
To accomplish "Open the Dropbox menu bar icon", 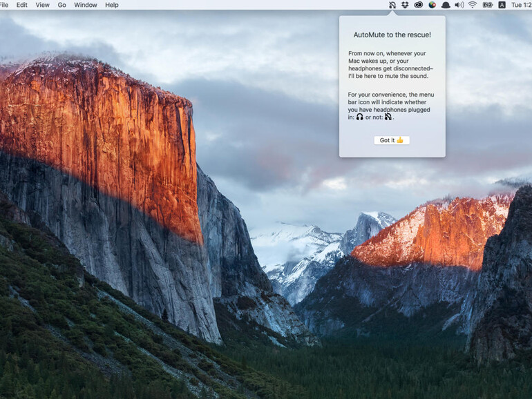I will coord(405,5).
